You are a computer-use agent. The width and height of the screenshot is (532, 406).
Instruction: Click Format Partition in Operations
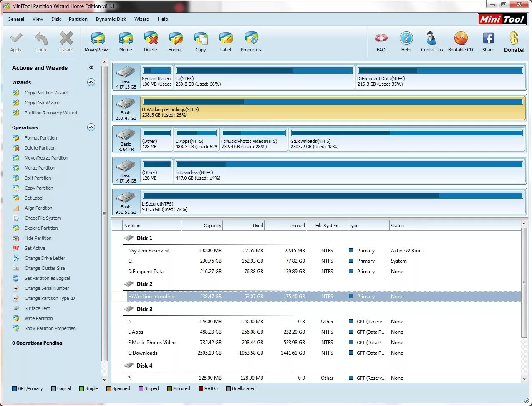click(40, 138)
